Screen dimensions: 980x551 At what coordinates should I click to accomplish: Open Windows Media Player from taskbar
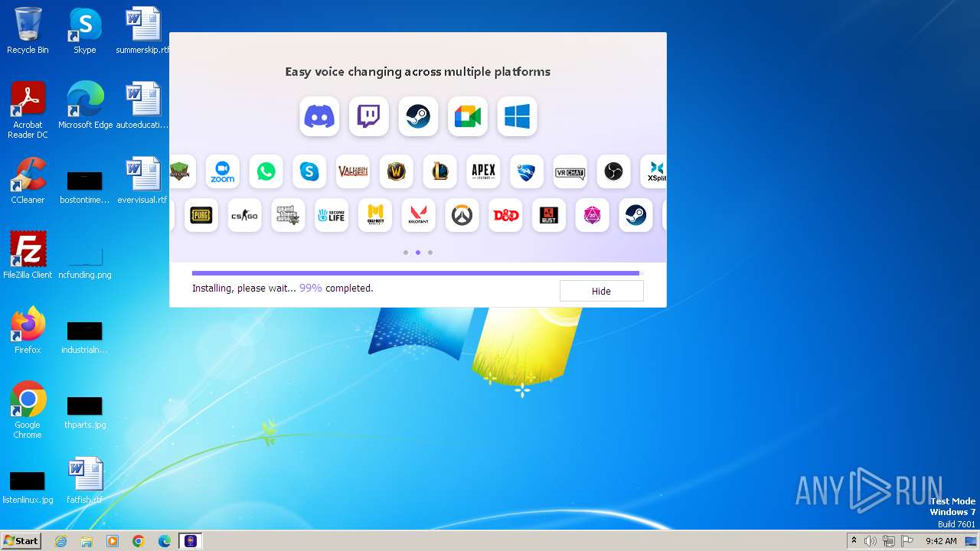click(x=113, y=541)
